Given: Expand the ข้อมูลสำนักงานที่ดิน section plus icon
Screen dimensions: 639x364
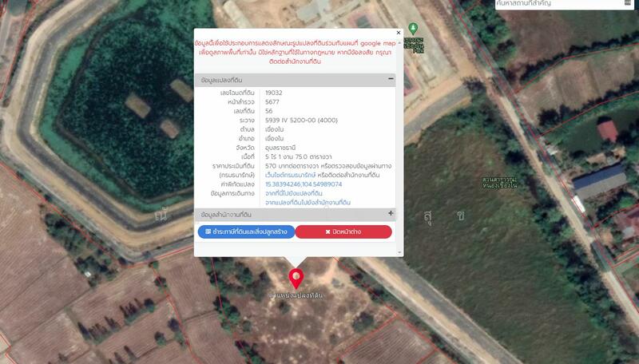Looking at the screenshot, I should pyautogui.click(x=391, y=214).
